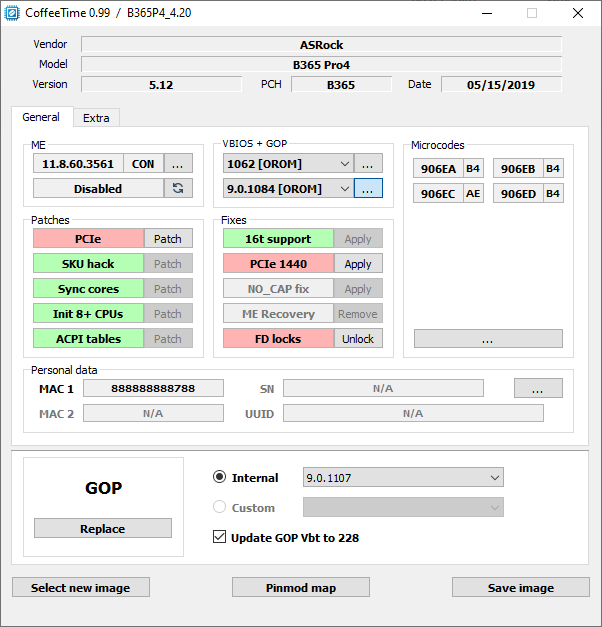The height and width of the screenshot is (627, 602).
Task: Click Remove button for ME Recovery
Action: [358, 314]
